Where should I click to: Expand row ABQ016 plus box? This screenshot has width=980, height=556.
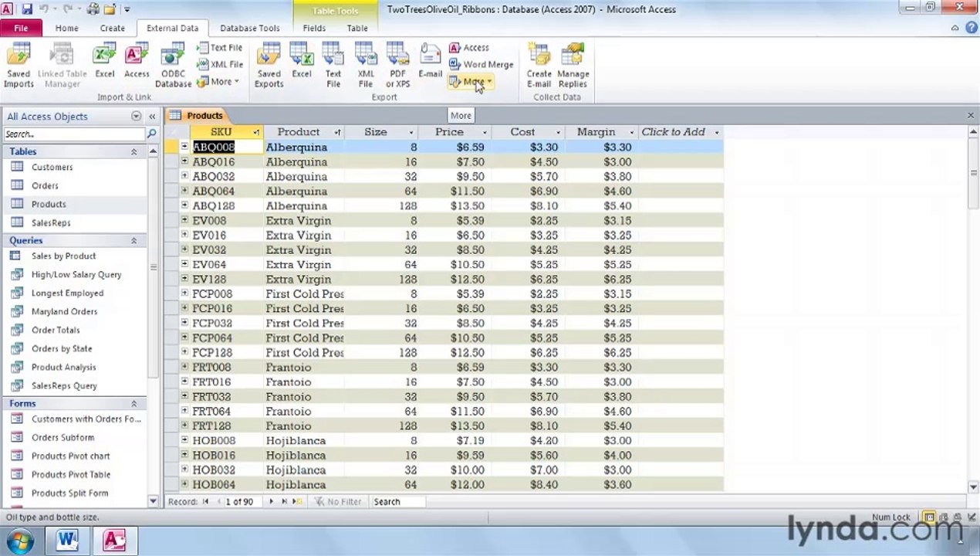coord(184,161)
